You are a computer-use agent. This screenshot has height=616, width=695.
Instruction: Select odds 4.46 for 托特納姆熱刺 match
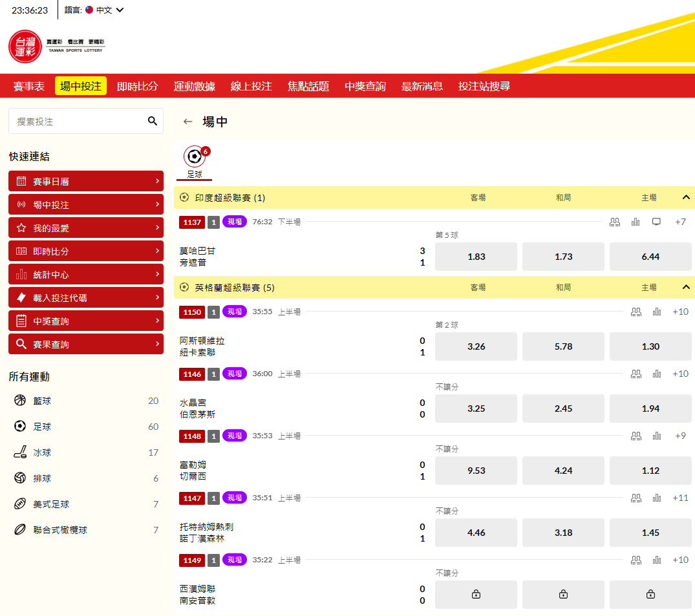[476, 533]
